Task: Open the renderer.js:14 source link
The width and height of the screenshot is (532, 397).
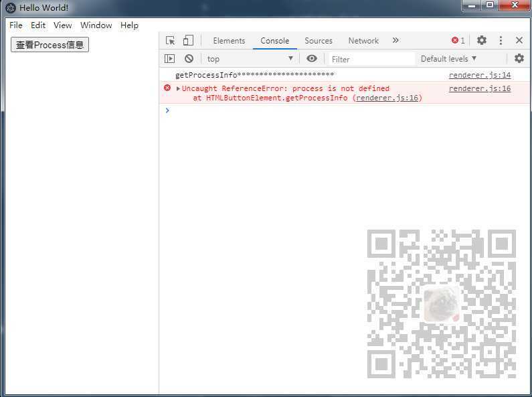Action: tap(480, 75)
